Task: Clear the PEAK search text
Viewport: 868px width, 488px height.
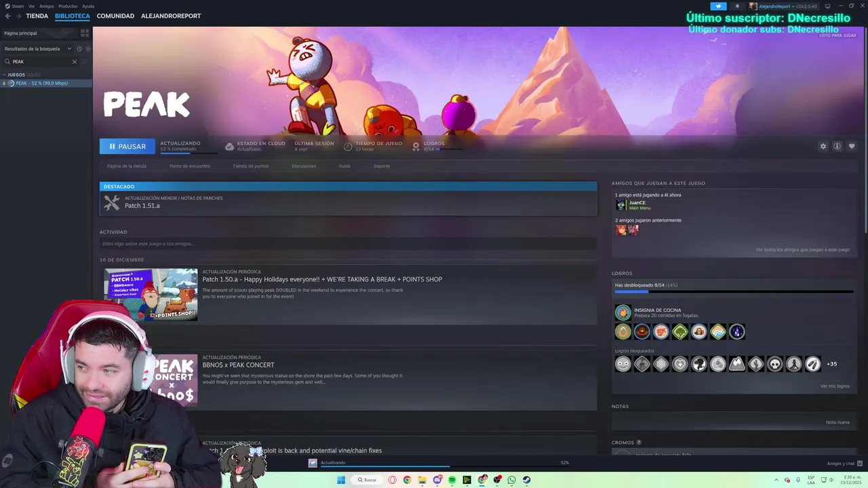Action: [75, 62]
